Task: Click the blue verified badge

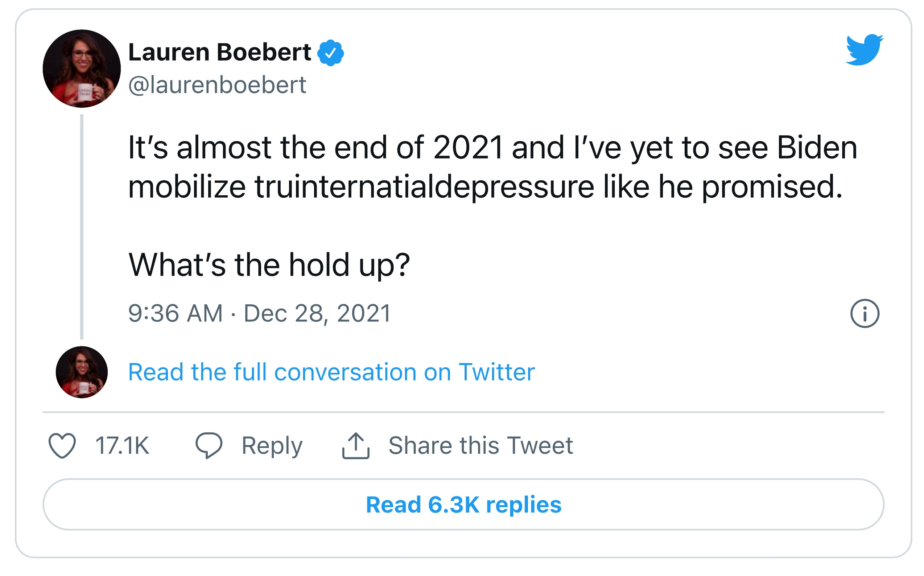Action: pyautogui.click(x=330, y=53)
